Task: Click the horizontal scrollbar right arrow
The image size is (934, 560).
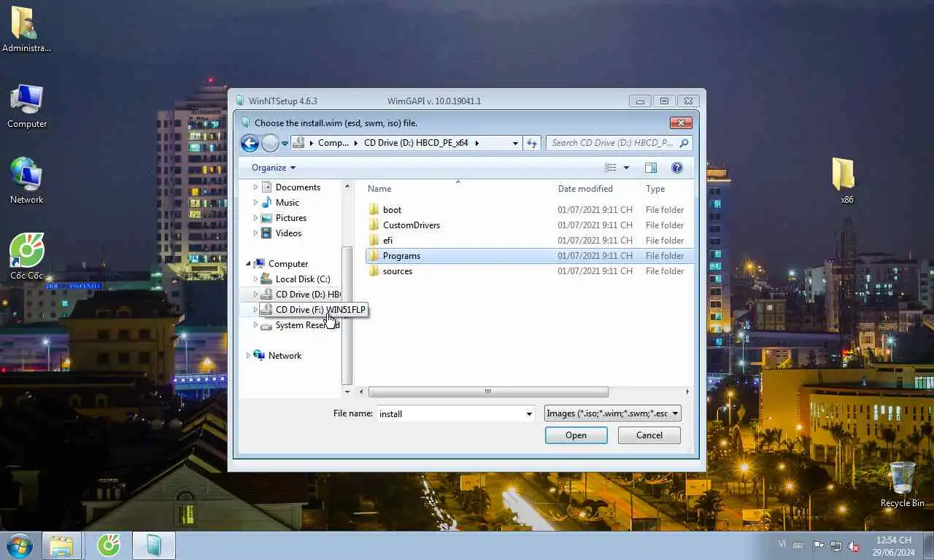Action: click(687, 392)
